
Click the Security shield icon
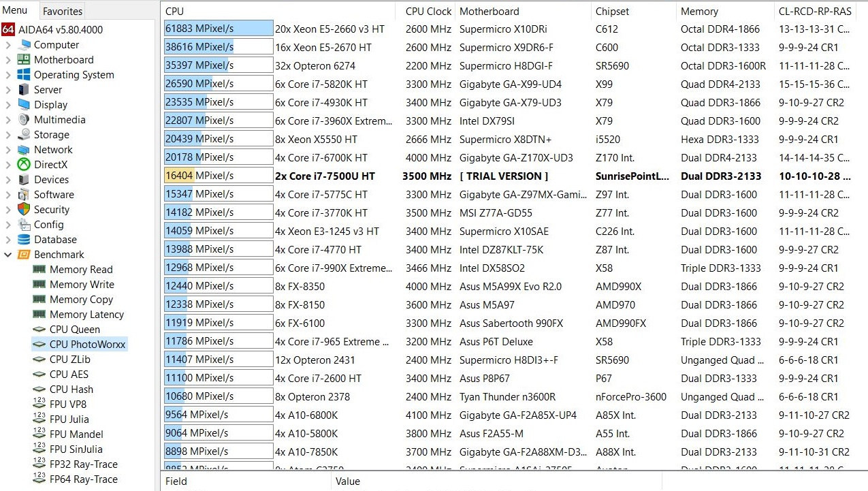24,210
